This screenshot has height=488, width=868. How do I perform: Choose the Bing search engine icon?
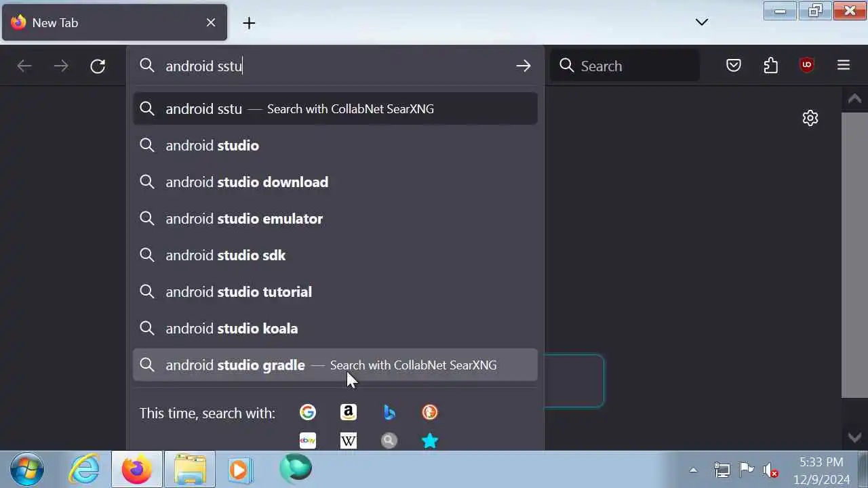(x=389, y=412)
